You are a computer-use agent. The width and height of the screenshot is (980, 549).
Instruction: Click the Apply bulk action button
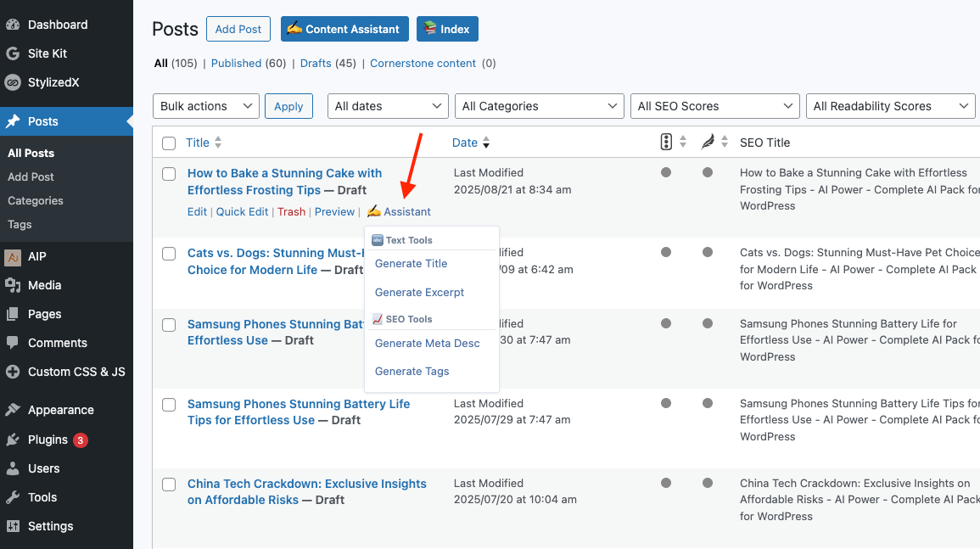coord(288,106)
